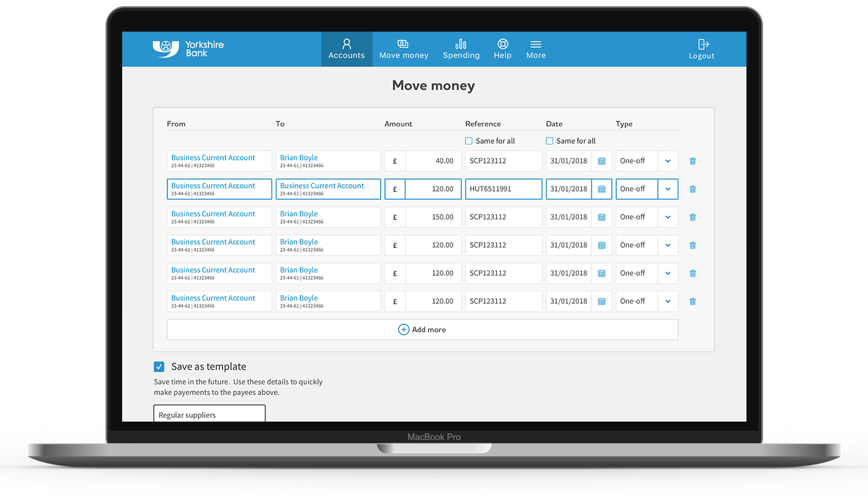Click the reference field in the 150.00 row
Screen dimensions: 868x496
click(503, 217)
